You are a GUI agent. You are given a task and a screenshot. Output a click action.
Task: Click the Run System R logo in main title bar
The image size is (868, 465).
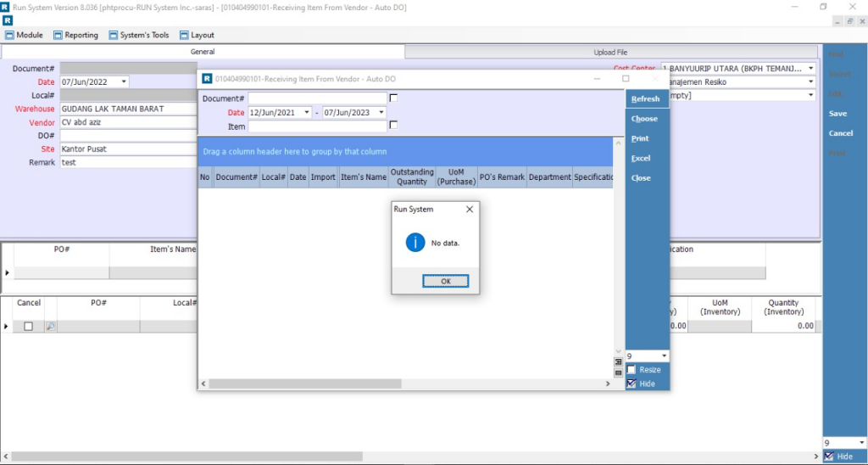5,7
